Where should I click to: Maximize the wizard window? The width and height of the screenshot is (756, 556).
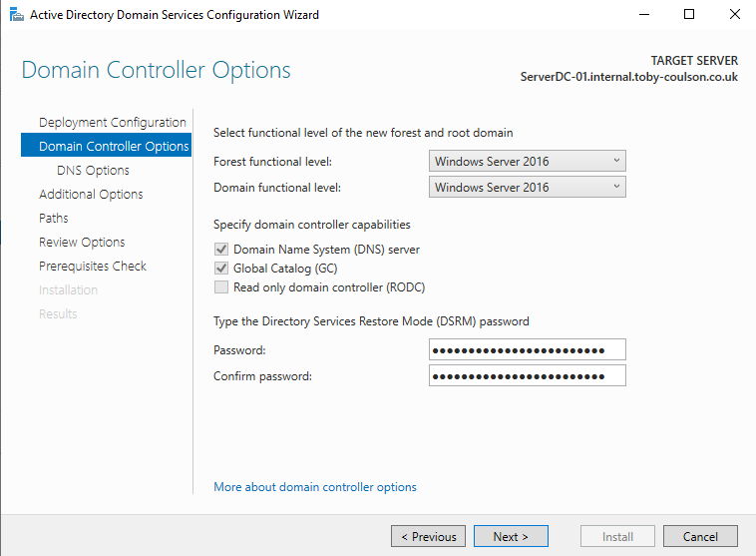pos(689,15)
